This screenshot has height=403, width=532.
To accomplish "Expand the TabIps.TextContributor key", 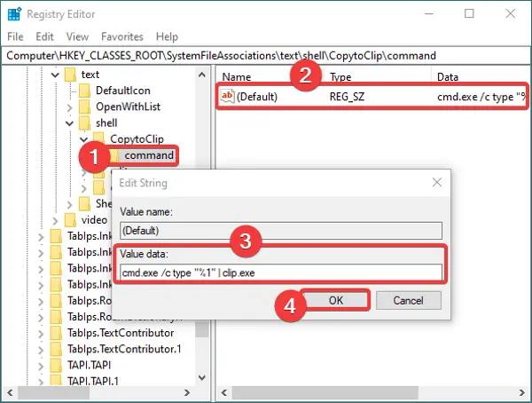I will [x=41, y=334].
